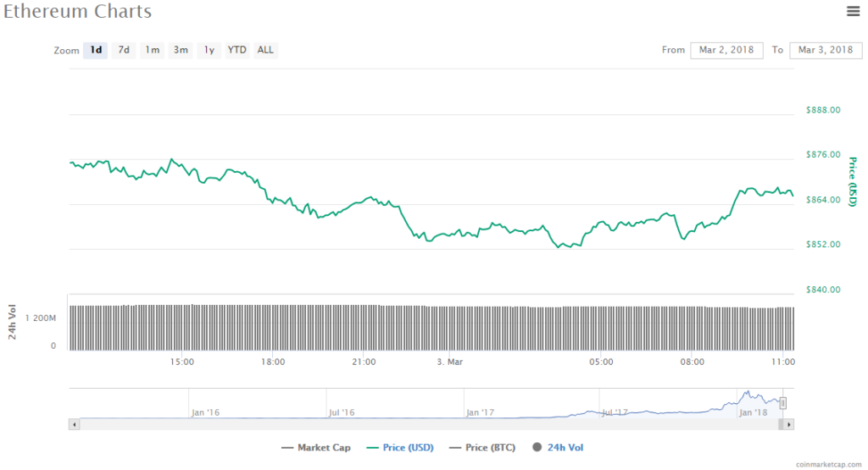
Task: Click the 24h Vol grey circle icon
Action: pos(536,447)
